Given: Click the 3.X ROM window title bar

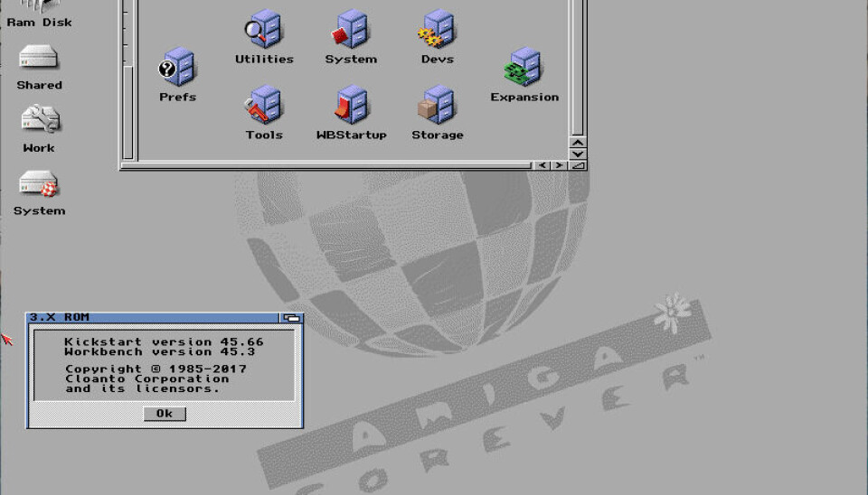Looking at the screenshot, I should point(154,317).
